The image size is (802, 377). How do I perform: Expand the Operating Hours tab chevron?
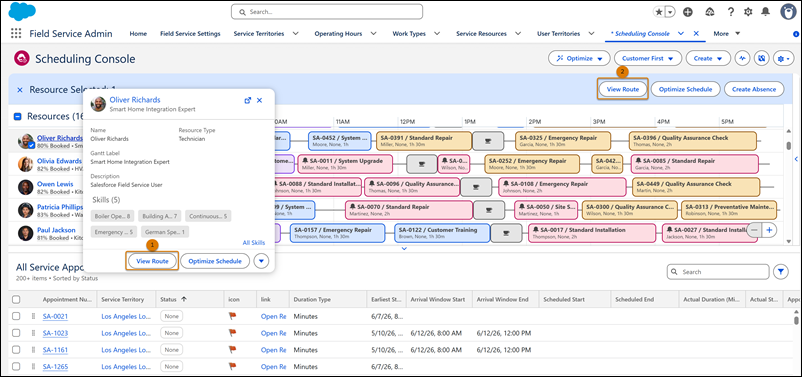[x=373, y=33]
